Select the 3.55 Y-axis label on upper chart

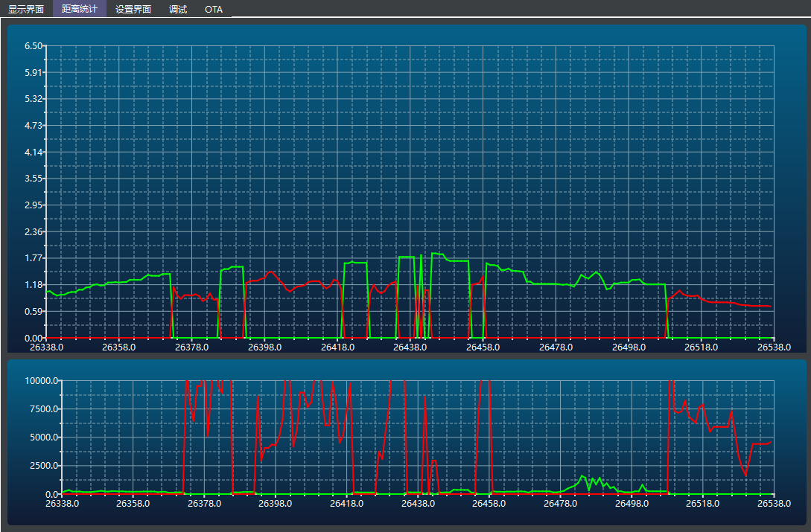[x=34, y=179]
